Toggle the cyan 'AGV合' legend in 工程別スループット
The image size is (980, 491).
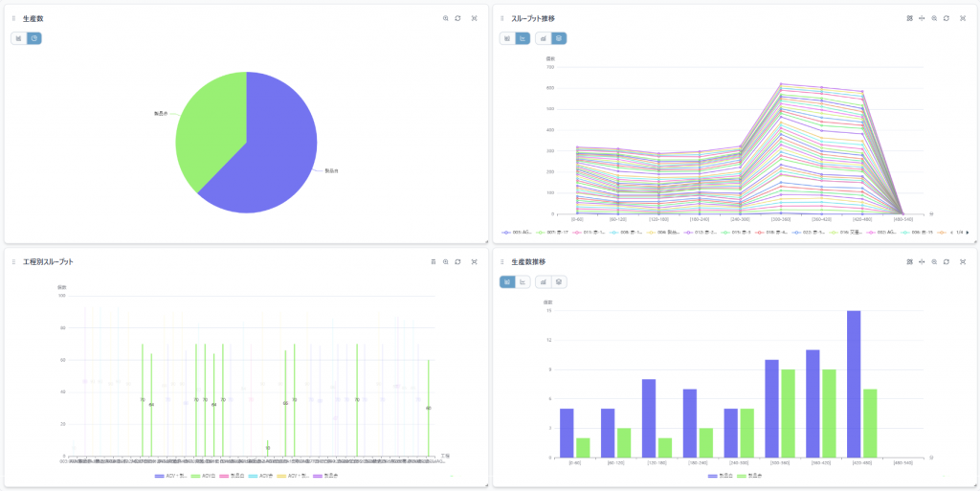pyautogui.click(x=261, y=476)
